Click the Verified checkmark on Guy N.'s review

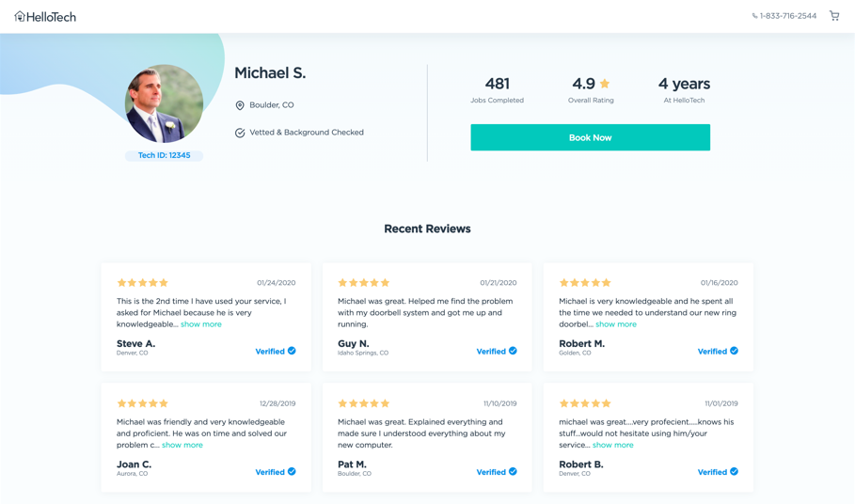513,351
